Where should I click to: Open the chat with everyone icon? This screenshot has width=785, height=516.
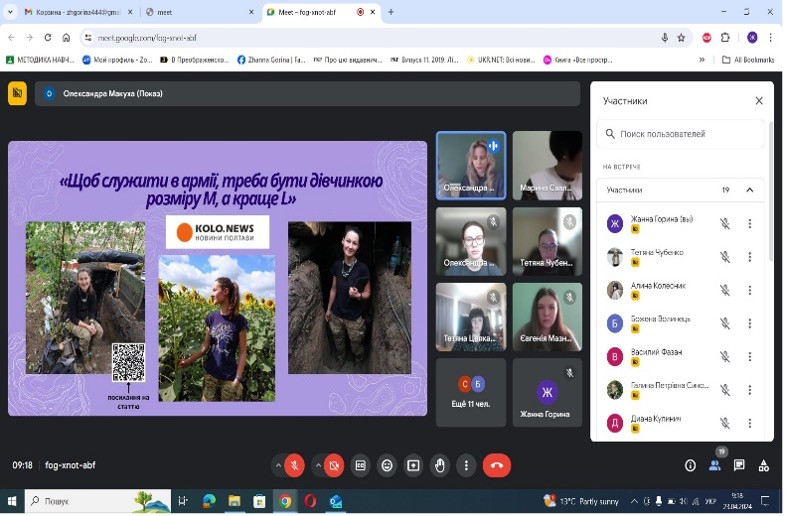739,466
